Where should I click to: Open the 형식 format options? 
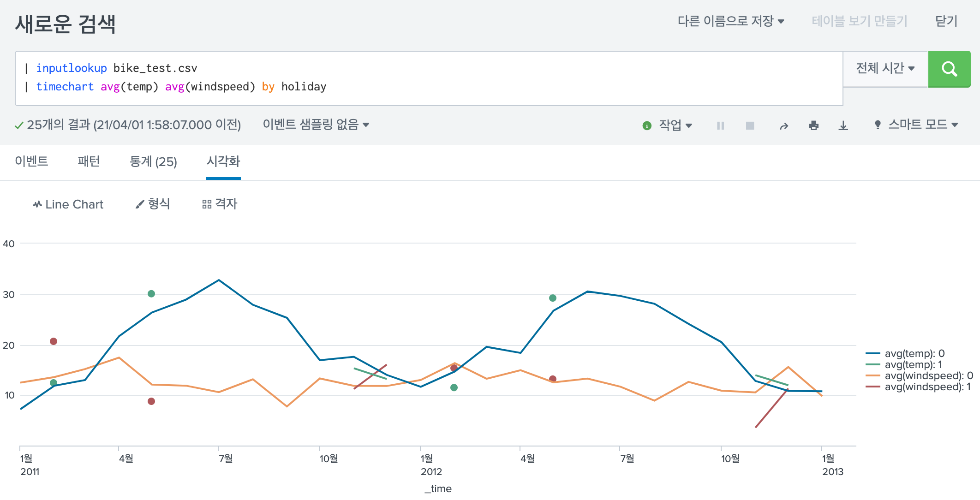click(x=153, y=204)
